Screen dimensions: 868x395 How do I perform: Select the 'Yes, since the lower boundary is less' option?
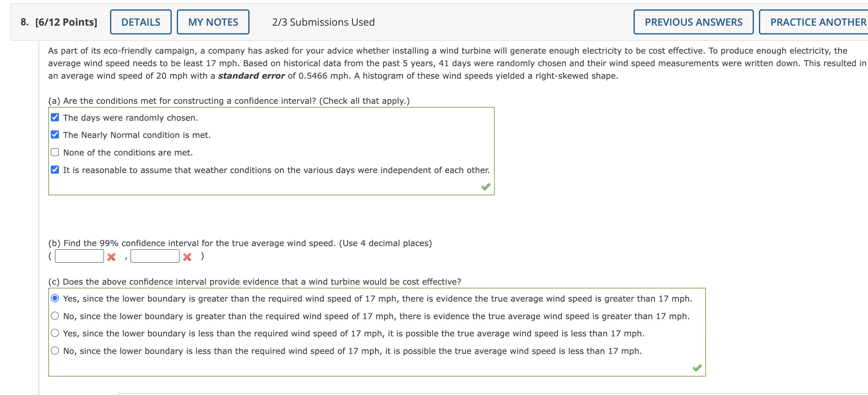pyautogui.click(x=55, y=333)
